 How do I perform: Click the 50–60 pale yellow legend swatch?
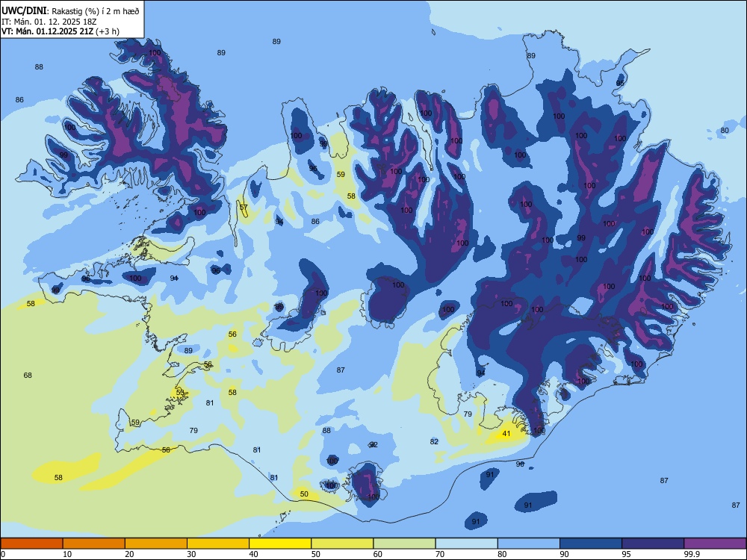click(342, 544)
